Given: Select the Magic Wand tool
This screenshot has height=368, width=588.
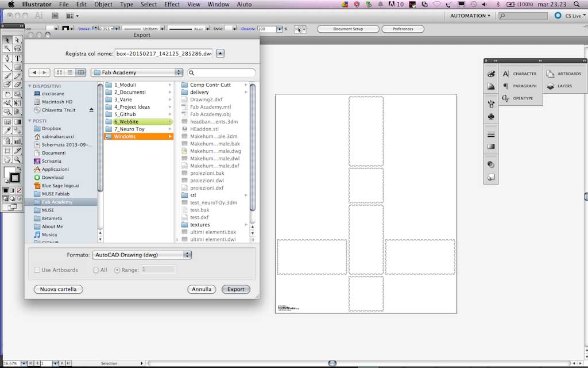Looking at the screenshot, I should (x=7, y=48).
